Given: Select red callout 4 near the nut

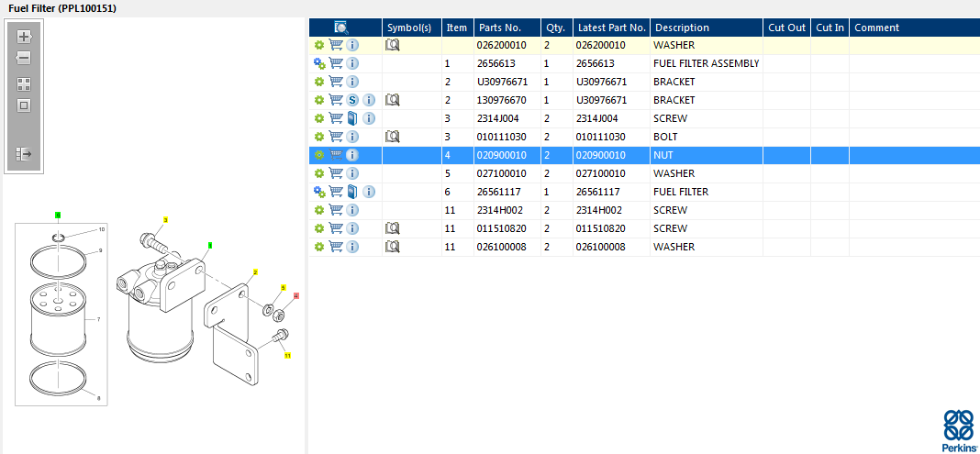Looking at the screenshot, I should (296, 295).
